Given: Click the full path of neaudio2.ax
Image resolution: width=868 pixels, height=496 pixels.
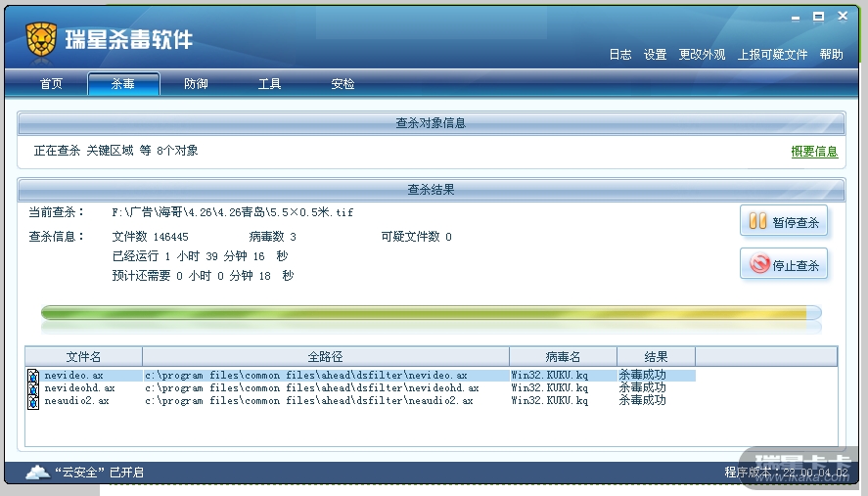Looking at the screenshot, I should [309, 401].
